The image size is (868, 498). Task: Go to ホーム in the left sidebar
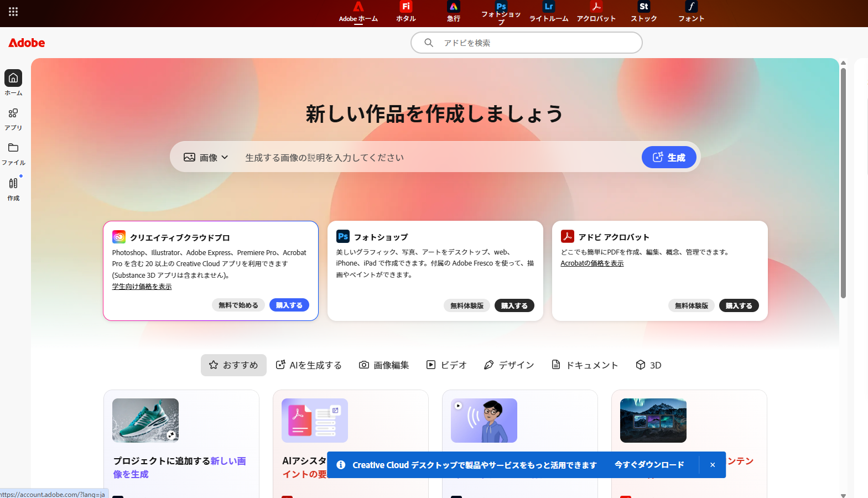click(13, 82)
